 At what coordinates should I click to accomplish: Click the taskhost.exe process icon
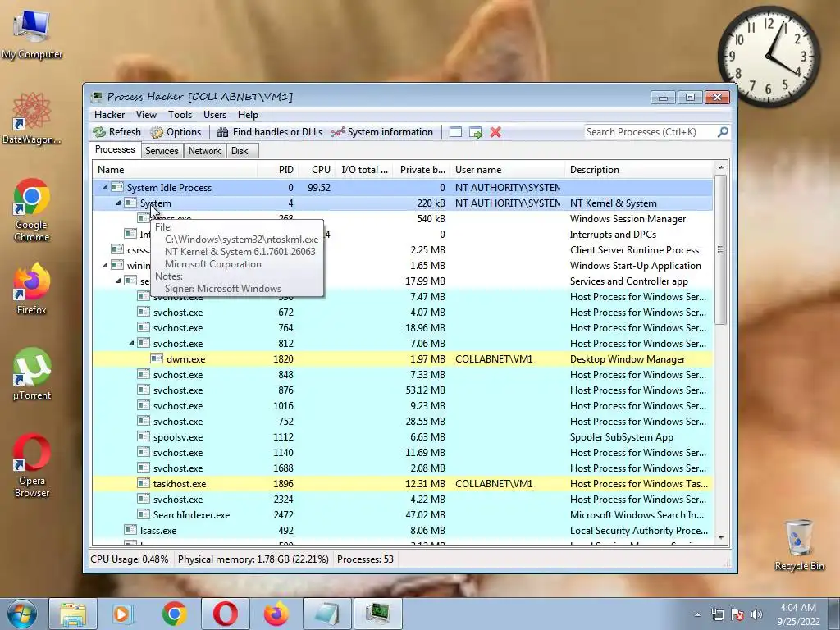(143, 484)
